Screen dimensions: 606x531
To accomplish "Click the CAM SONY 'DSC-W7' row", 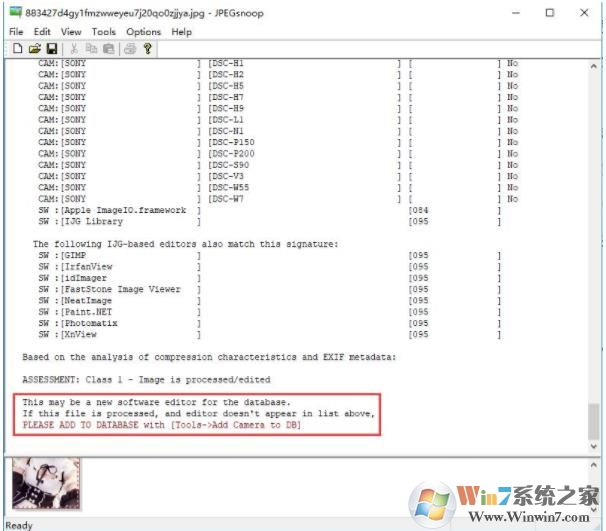I will [x=278, y=199].
